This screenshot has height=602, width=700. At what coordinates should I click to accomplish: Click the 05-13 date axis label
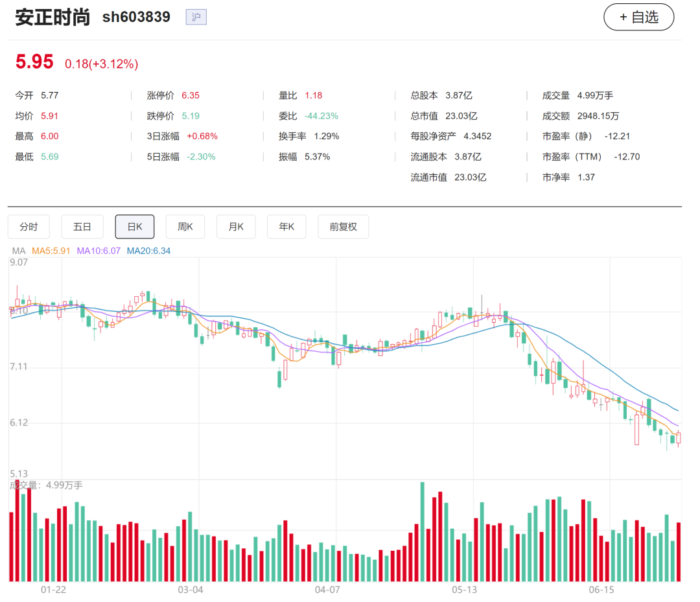[x=464, y=590]
